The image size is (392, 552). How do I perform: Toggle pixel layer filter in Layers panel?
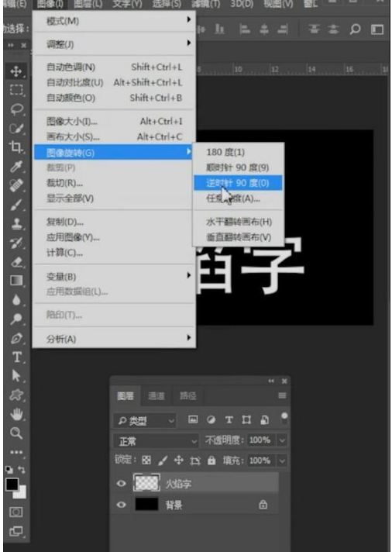pyautogui.click(x=193, y=419)
